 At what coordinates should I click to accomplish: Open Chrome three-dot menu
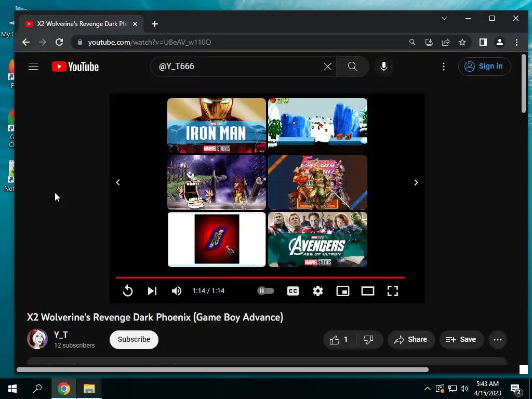click(x=516, y=42)
